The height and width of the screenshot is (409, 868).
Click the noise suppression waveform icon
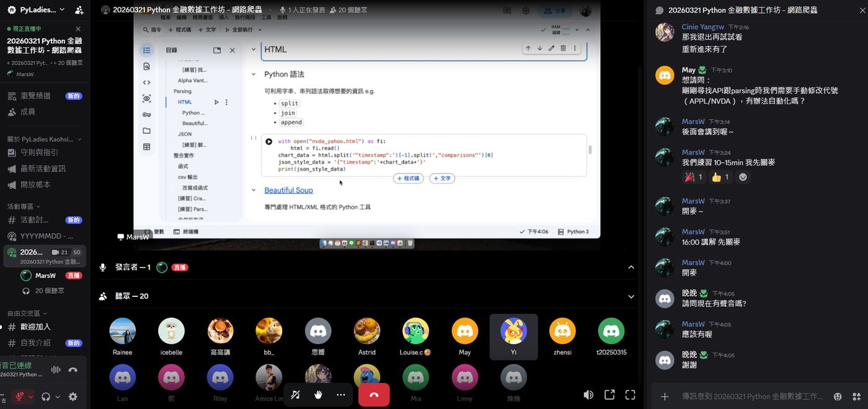(x=56, y=370)
